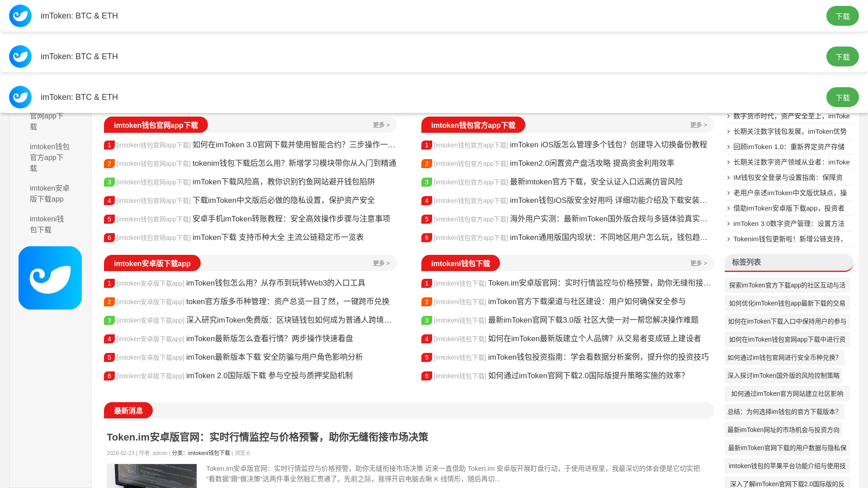This screenshot has height=488, width=868.
Task: Click the 下载 button in the third banner
Action: click(842, 97)
